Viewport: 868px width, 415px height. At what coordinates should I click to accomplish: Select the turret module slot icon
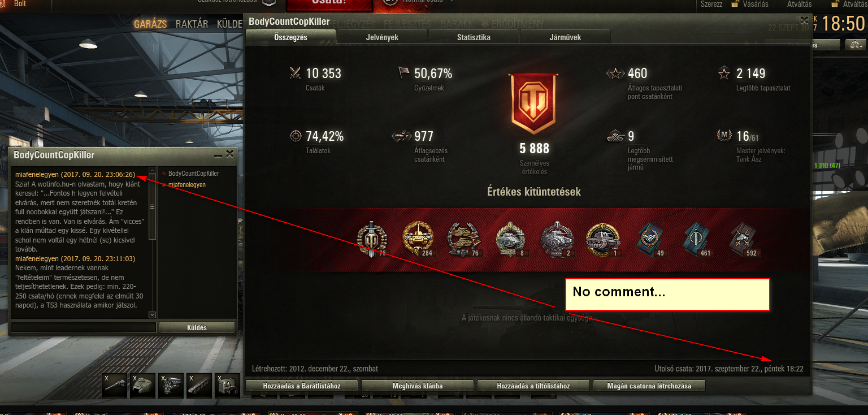pos(143,386)
